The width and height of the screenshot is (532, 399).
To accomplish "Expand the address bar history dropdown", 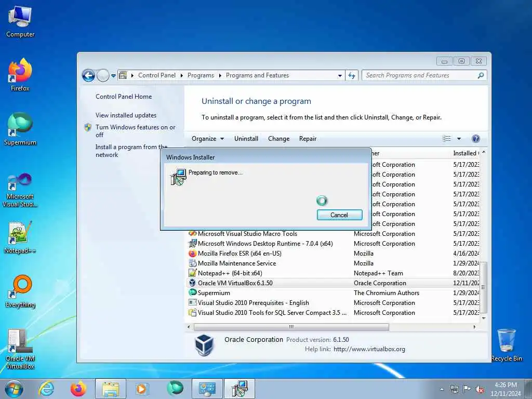I will 340,76.
